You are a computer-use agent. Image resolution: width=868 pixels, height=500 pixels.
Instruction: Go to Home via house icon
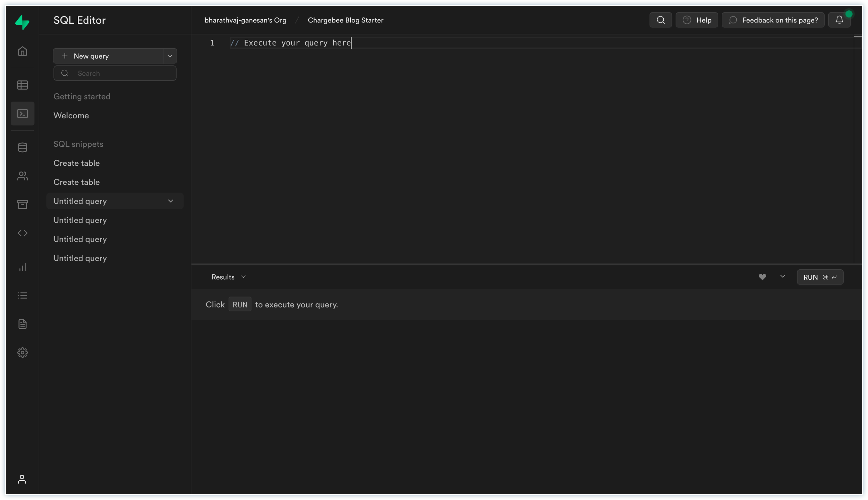coord(23,51)
